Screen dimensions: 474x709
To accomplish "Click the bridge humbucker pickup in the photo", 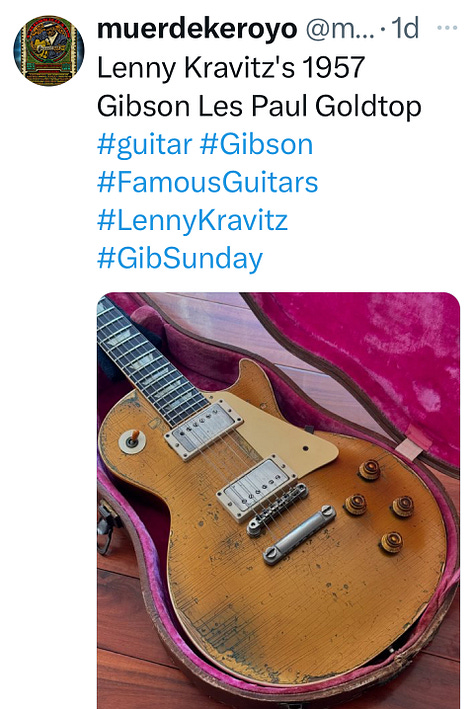I will tap(256, 487).
